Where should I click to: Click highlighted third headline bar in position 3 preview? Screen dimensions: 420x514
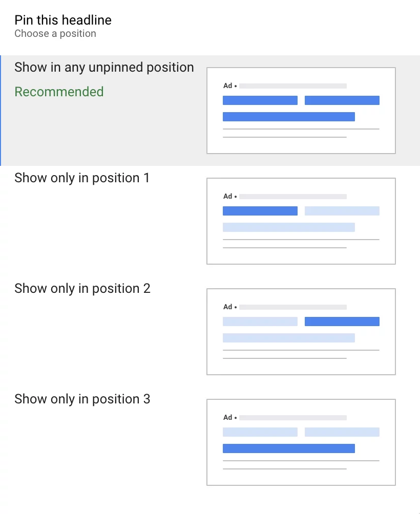click(x=289, y=448)
